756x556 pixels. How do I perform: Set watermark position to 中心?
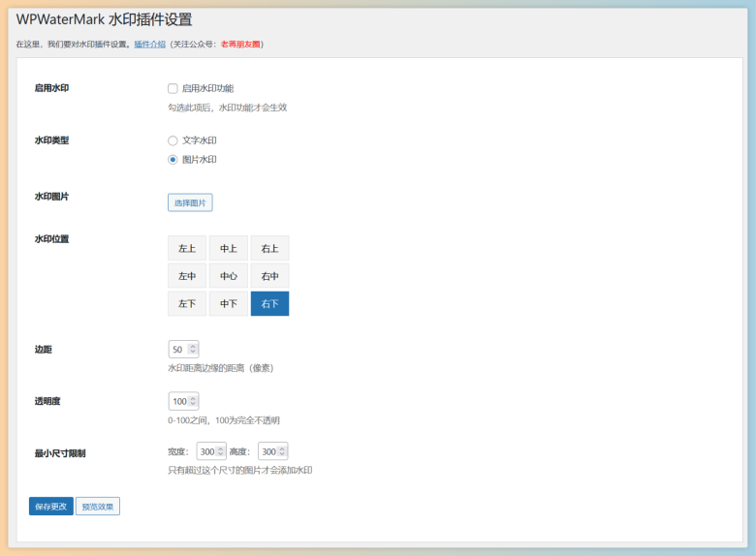(229, 276)
